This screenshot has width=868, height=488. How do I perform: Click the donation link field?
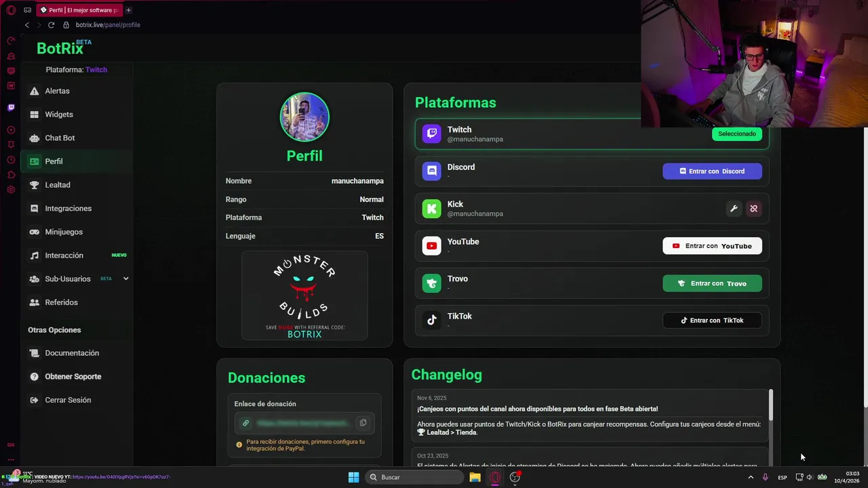(x=303, y=423)
